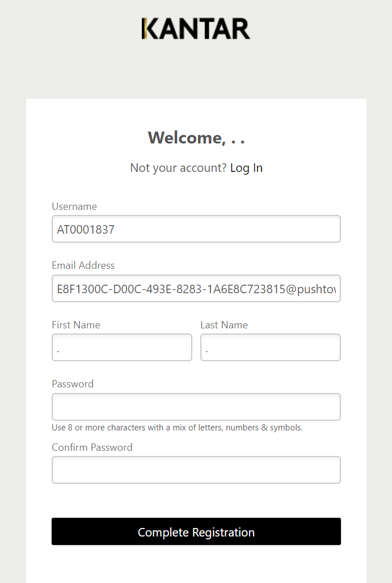The height and width of the screenshot is (583, 392).
Task: Click the Password label above its field
Action: [73, 384]
